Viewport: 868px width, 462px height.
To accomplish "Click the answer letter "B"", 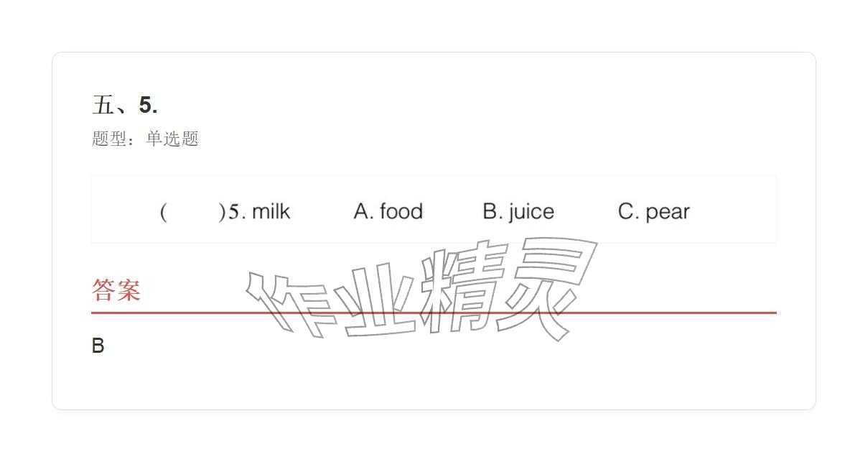I will [x=98, y=346].
